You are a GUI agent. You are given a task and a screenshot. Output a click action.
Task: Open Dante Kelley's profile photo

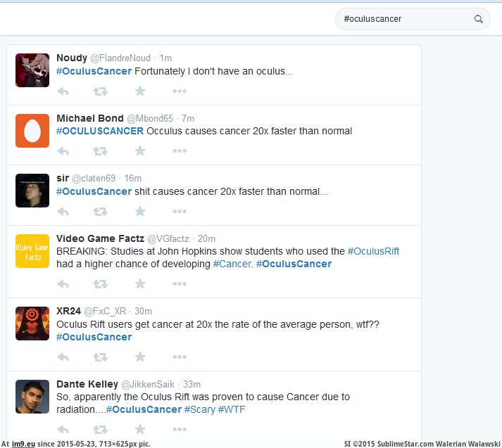pos(32,397)
